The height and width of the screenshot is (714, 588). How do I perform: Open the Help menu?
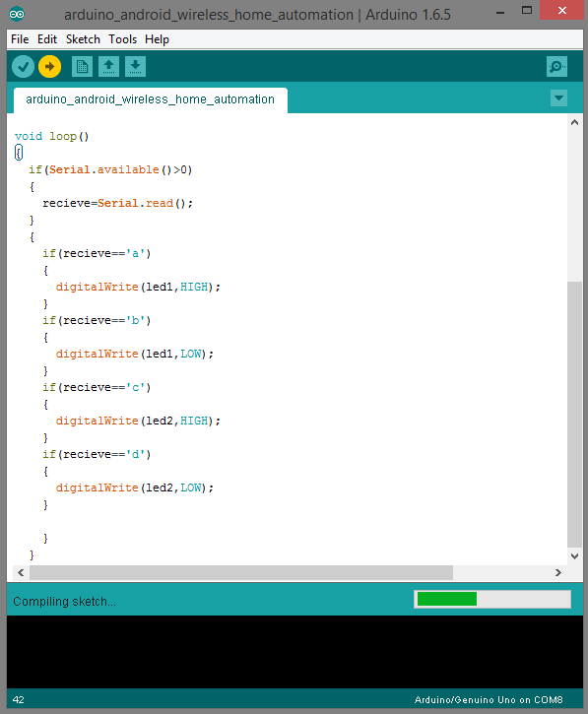[x=158, y=39]
